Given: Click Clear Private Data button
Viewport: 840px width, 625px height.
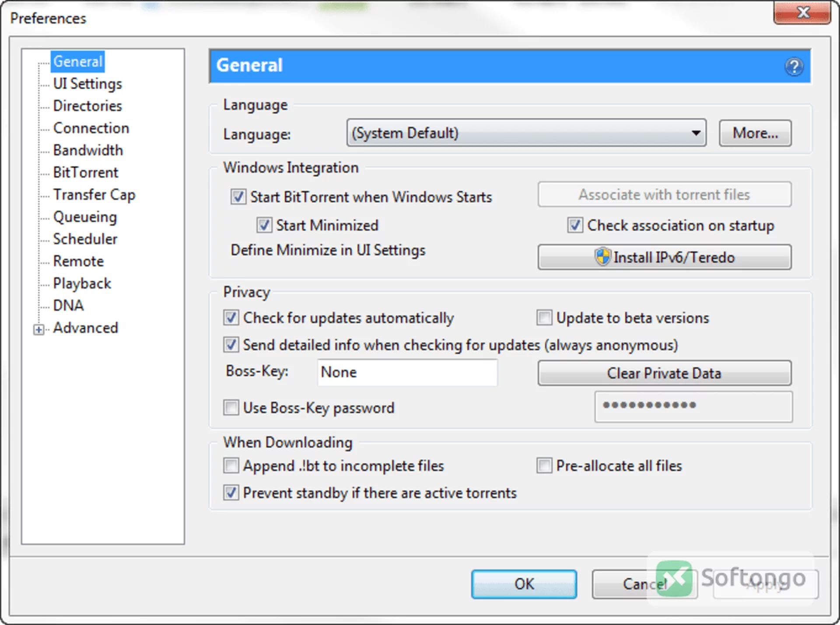Looking at the screenshot, I should (664, 373).
